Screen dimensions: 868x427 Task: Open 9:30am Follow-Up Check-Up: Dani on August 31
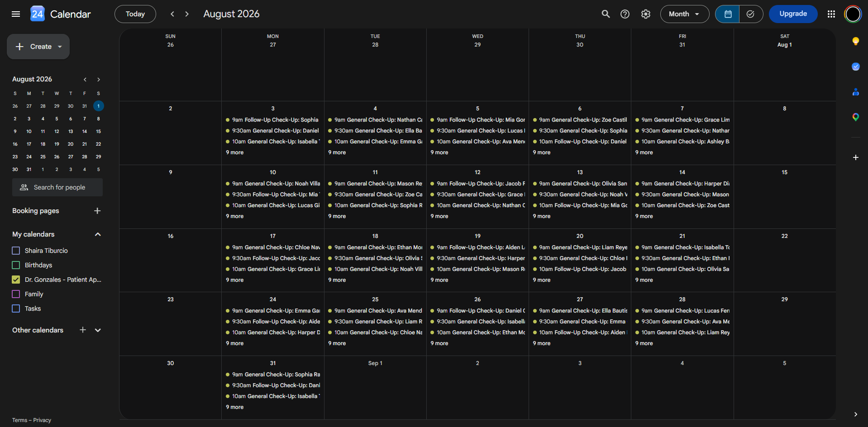click(273, 385)
